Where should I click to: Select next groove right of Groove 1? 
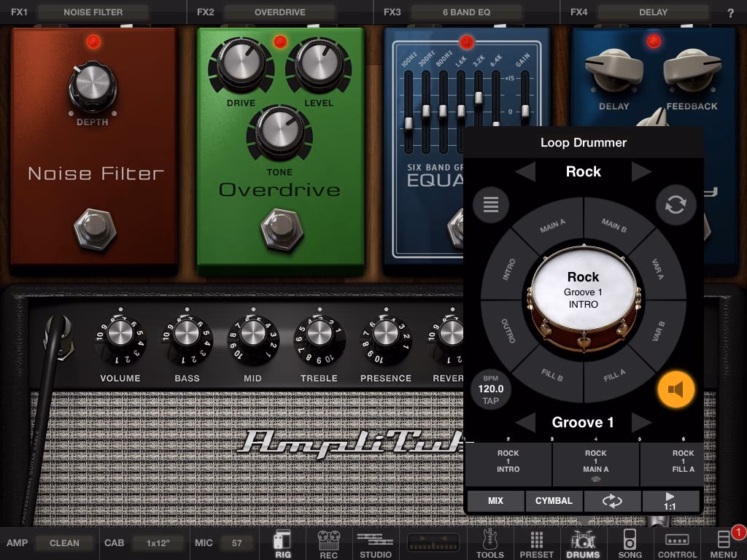coord(641,422)
